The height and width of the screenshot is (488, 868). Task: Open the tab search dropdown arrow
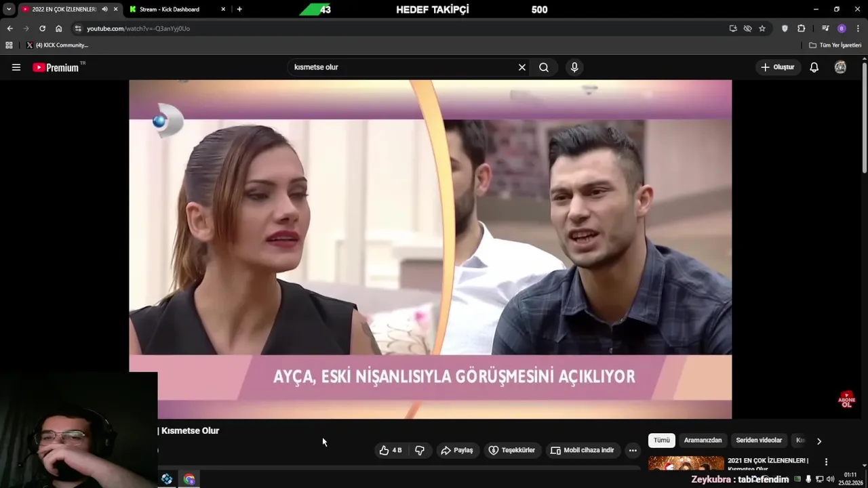(x=9, y=9)
